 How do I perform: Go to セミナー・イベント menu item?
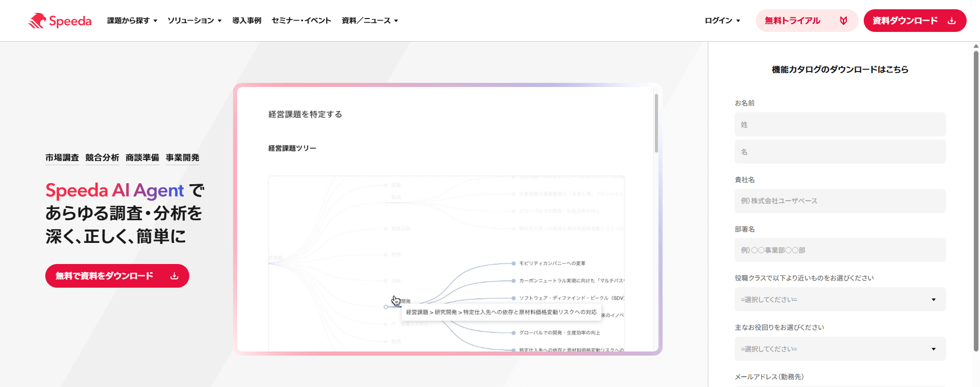click(x=301, y=21)
